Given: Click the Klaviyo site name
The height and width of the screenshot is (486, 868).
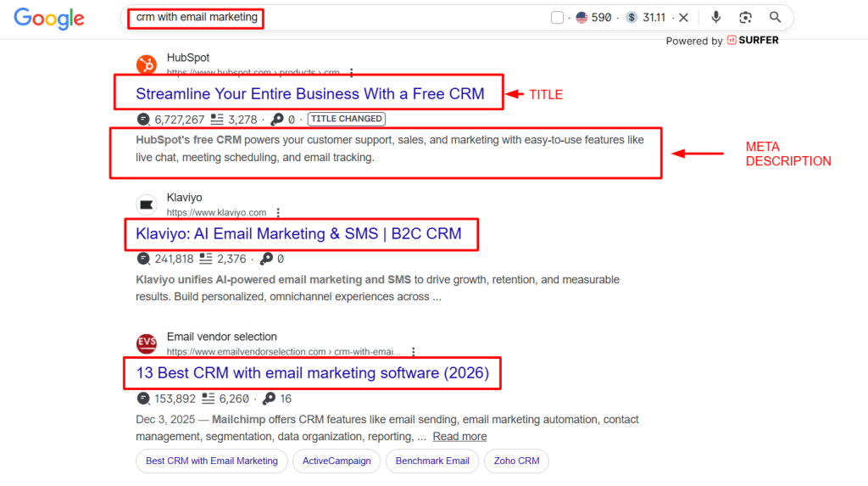Looking at the screenshot, I should point(184,198).
